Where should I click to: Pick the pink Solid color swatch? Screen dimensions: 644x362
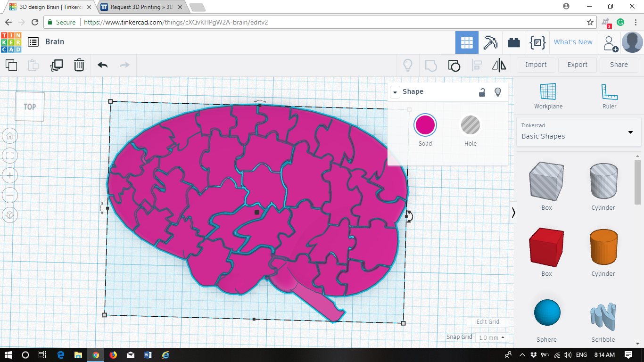(425, 125)
